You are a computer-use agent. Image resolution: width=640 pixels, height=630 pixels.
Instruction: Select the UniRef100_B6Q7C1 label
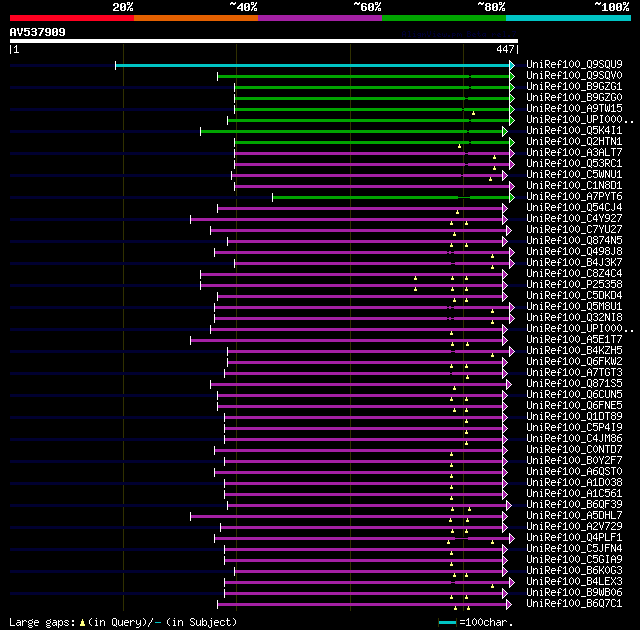pyautogui.click(x=574, y=604)
